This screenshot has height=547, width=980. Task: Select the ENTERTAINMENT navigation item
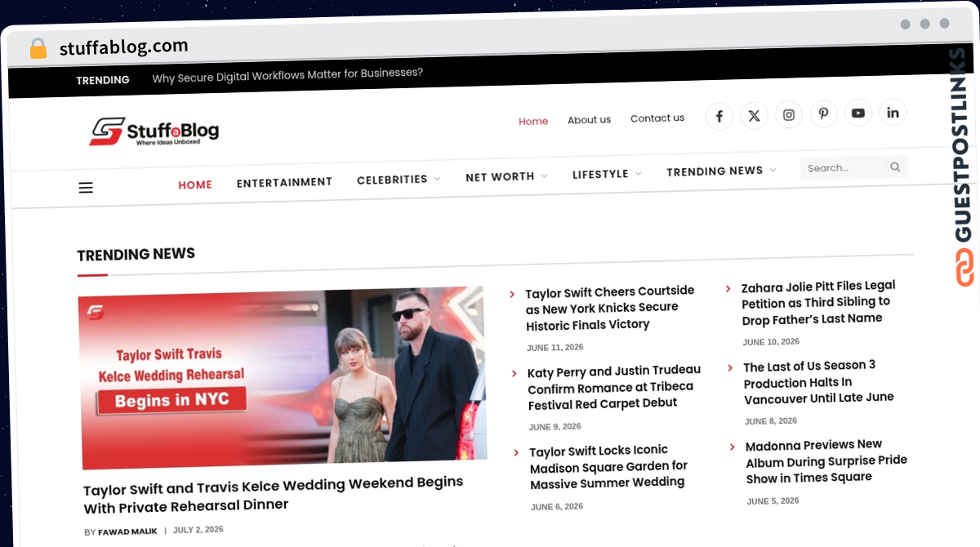[x=284, y=183]
